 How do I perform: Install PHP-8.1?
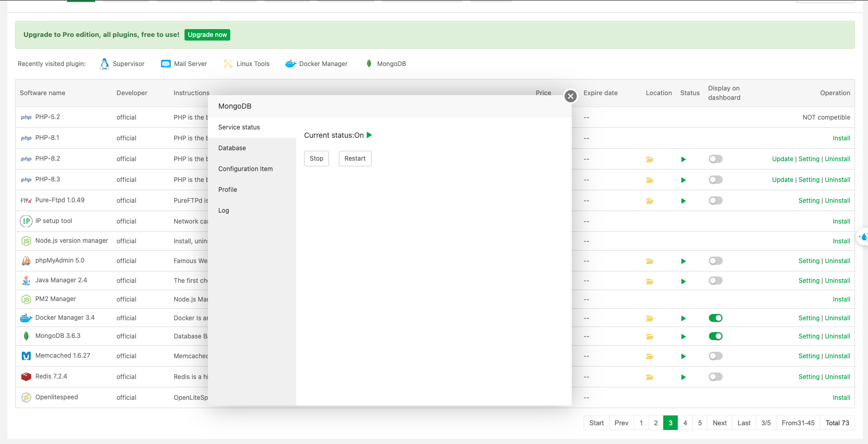841,138
